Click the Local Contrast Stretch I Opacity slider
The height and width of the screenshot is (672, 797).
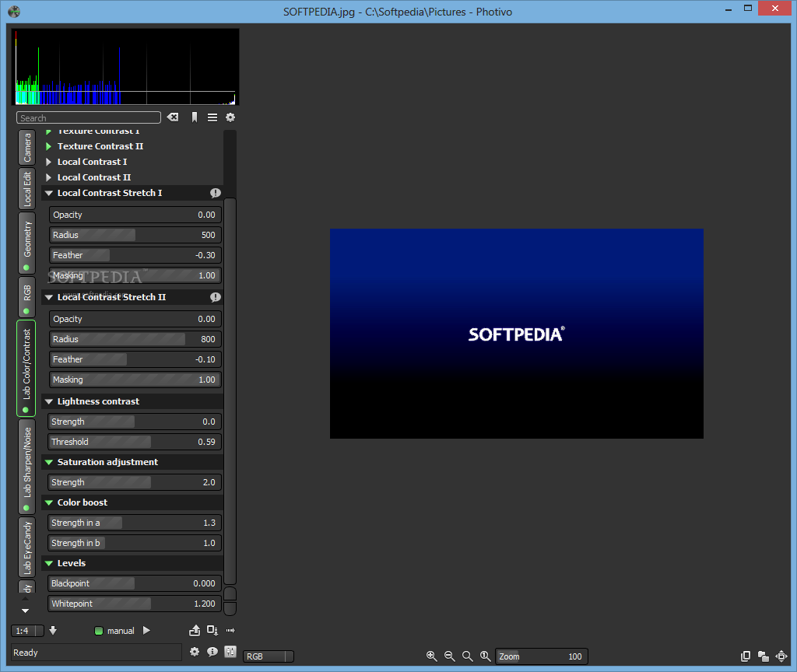[x=135, y=215]
